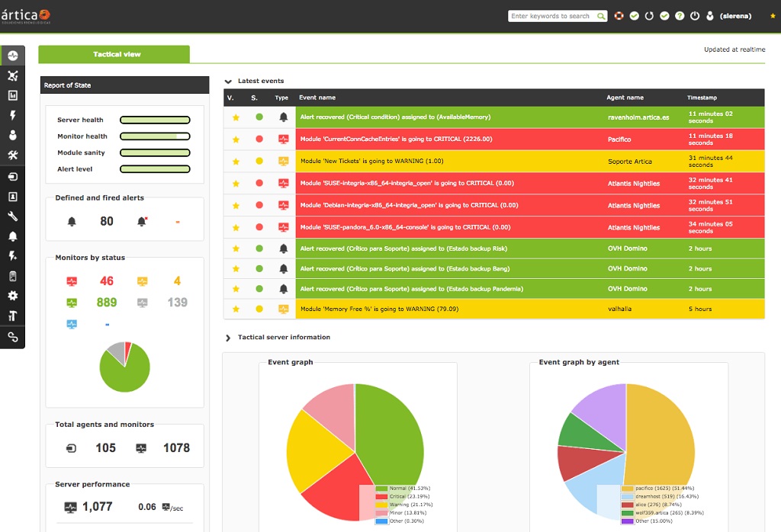Click the red status dot on Pacifico row
Viewport: 781px width, 532px height.
coord(259,139)
